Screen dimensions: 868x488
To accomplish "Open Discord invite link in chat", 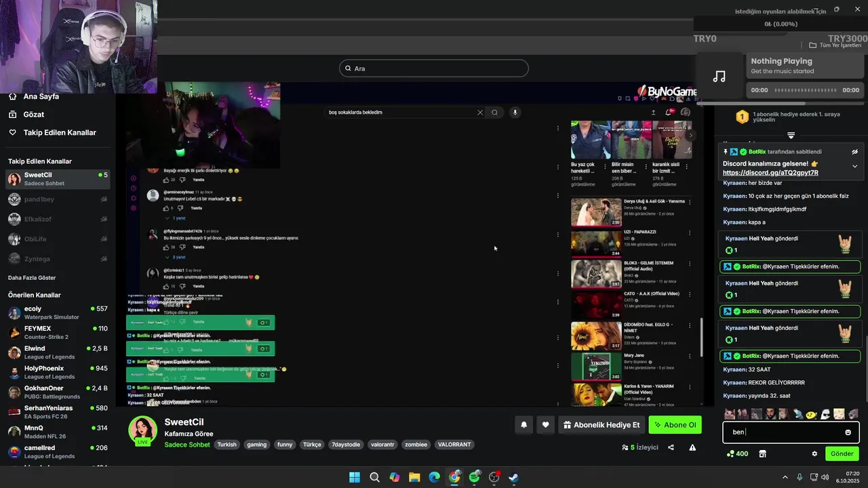I will (x=770, y=173).
